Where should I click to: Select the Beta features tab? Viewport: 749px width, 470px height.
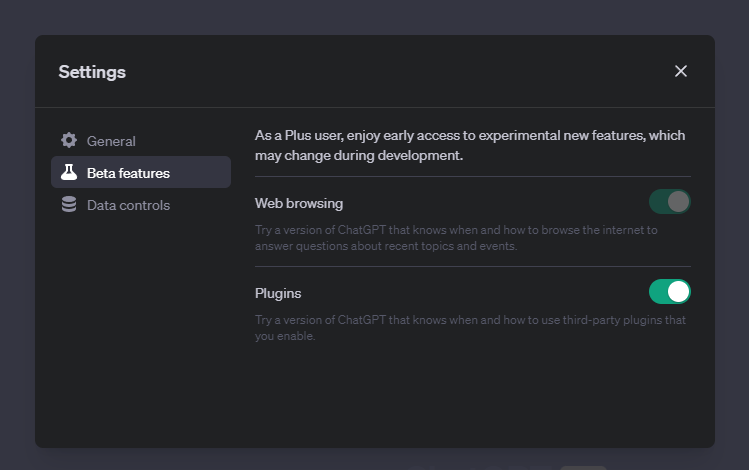coord(141,172)
